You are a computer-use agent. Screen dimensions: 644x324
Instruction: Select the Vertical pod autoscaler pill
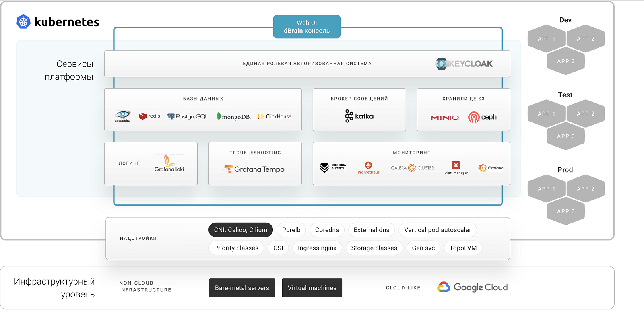[x=438, y=230]
